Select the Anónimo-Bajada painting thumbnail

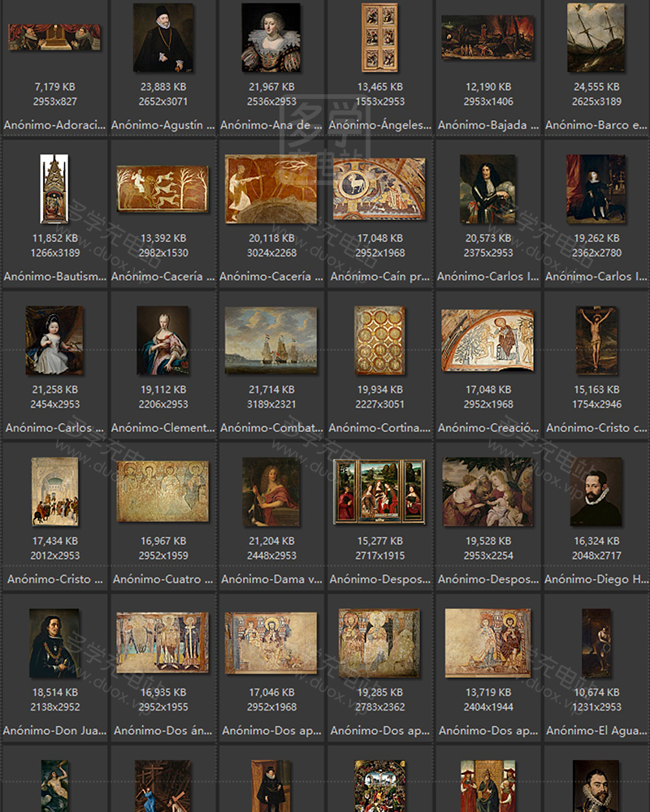[487, 37]
